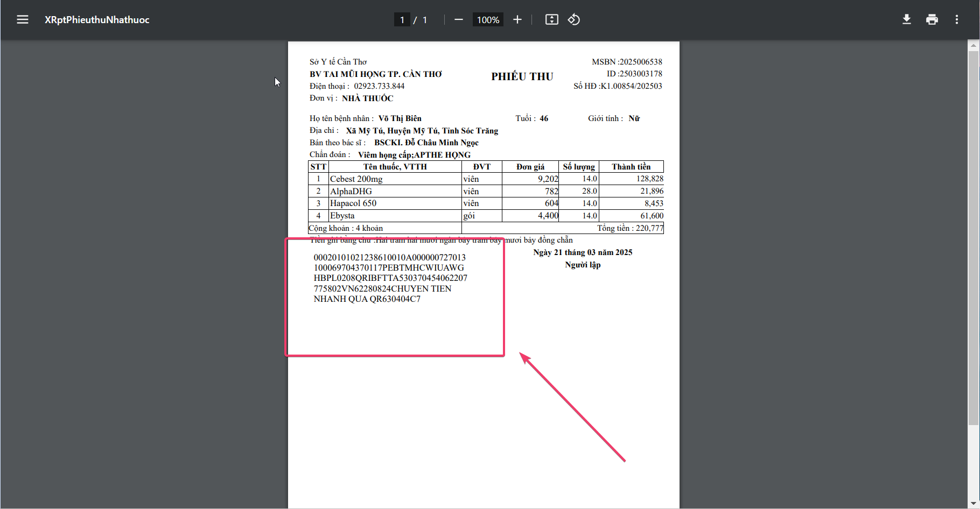This screenshot has height=509, width=980.
Task: Click the hospital name BV TAI MŨI HỌNG
Action: tap(376, 74)
